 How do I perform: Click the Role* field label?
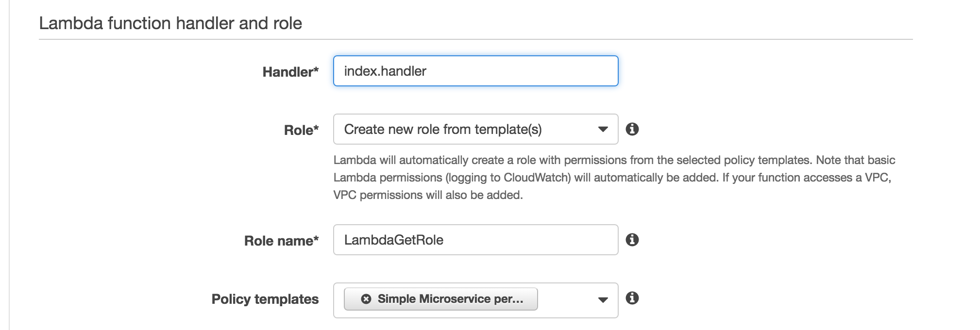click(302, 129)
